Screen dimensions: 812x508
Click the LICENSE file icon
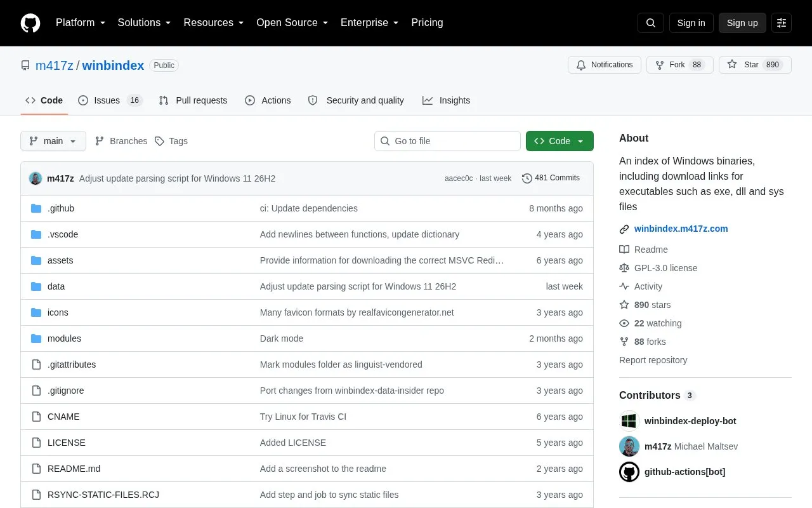(36, 443)
